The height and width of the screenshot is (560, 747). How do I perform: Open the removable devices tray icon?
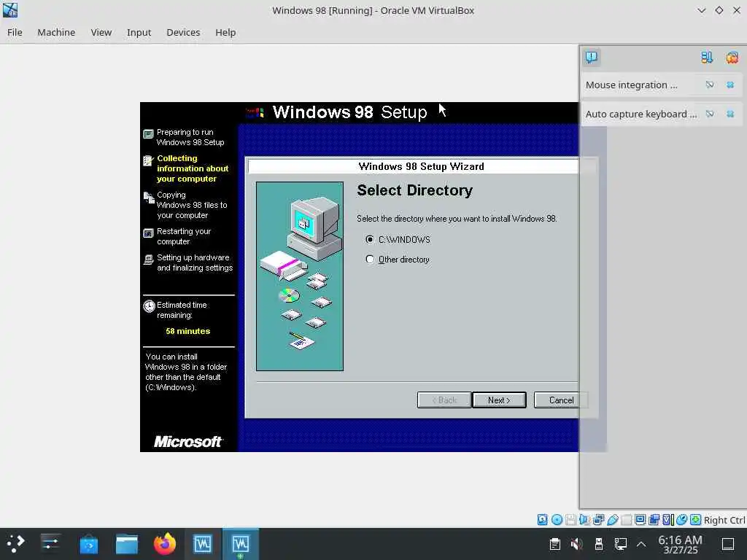[599, 544]
